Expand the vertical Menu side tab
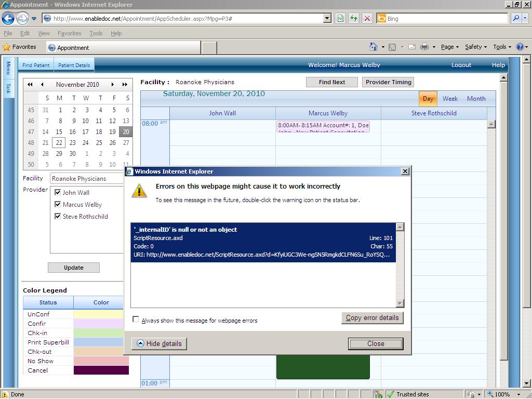This screenshot has width=532, height=399. 8,68
